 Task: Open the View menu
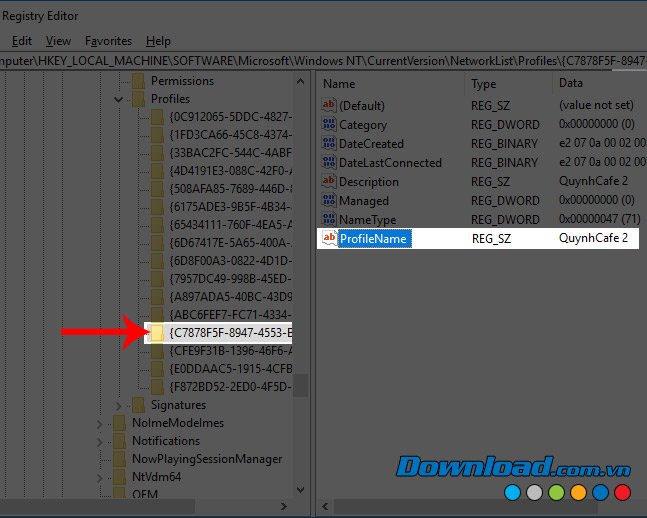click(x=58, y=41)
